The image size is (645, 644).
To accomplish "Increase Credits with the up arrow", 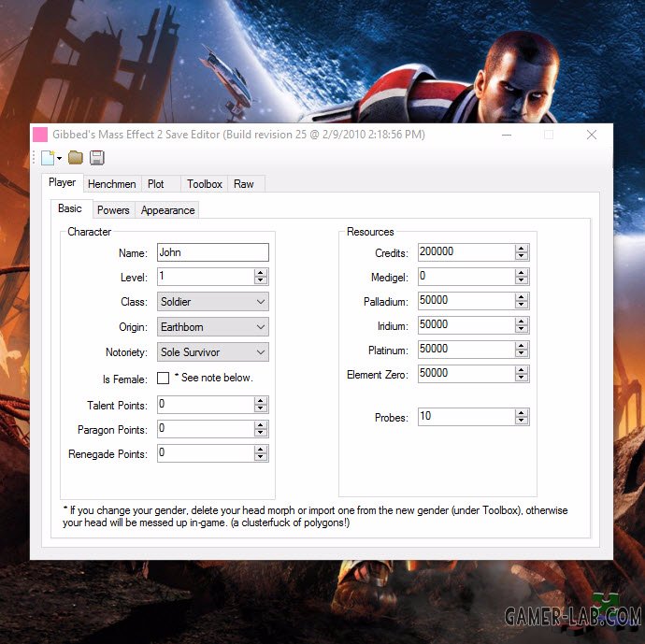I will [x=522, y=249].
